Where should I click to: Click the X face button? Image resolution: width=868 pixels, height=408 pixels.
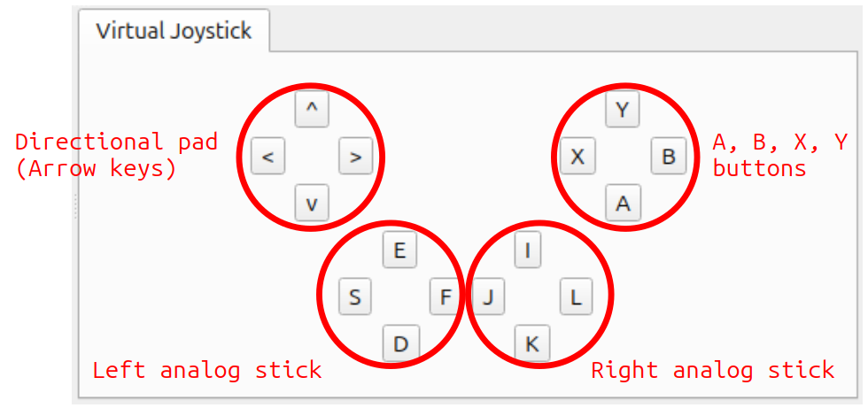pos(577,158)
